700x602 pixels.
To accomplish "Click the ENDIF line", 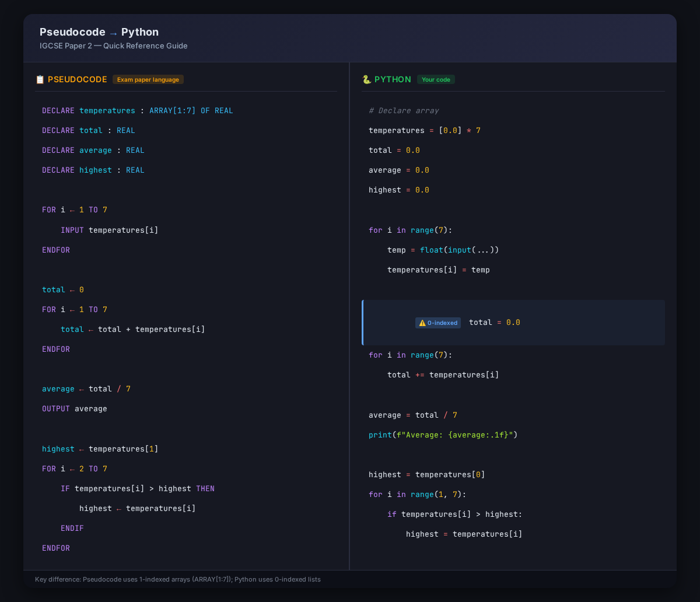I will coord(72,528).
